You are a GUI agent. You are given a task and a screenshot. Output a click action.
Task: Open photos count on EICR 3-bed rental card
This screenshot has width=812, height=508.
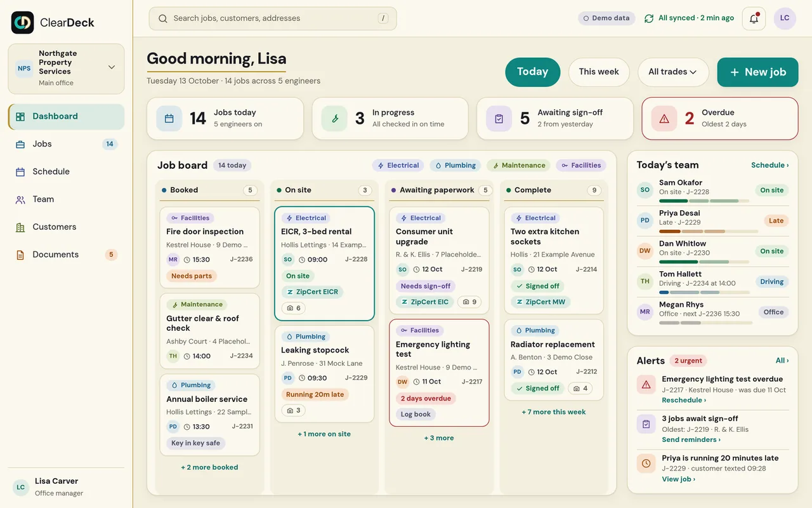click(294, 308)
